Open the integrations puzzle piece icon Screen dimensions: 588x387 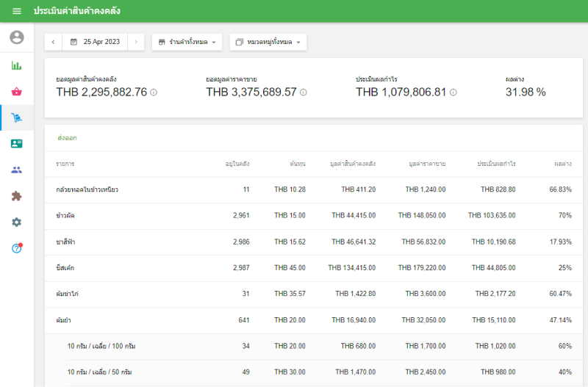[x=17, y=196]
